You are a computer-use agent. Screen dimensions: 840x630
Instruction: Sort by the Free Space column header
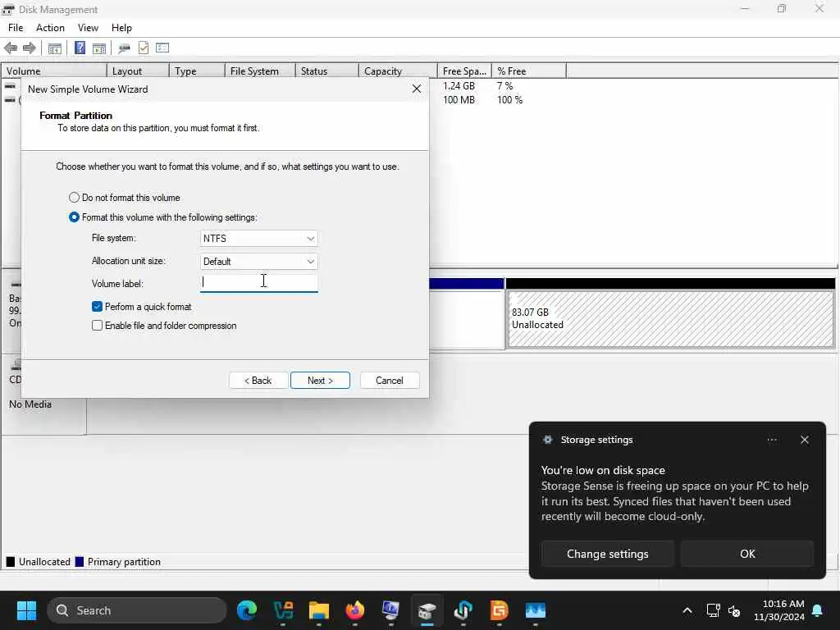[464, 71]
